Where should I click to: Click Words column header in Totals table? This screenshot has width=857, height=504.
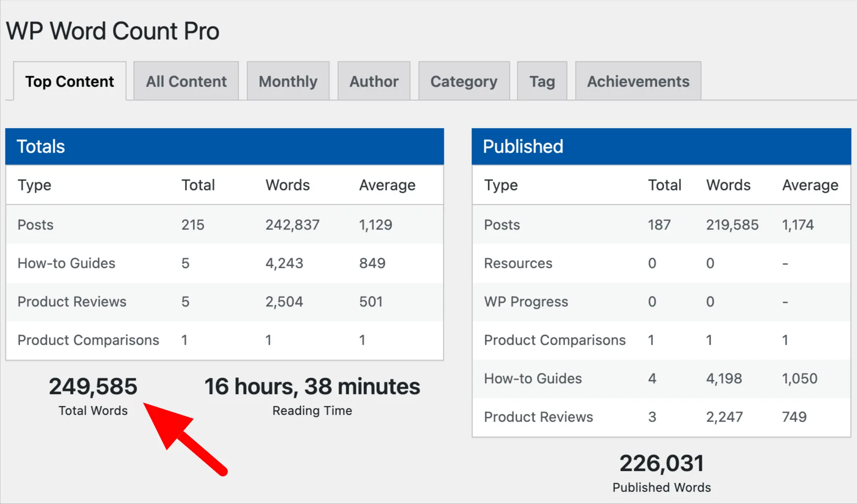[287, 185]
